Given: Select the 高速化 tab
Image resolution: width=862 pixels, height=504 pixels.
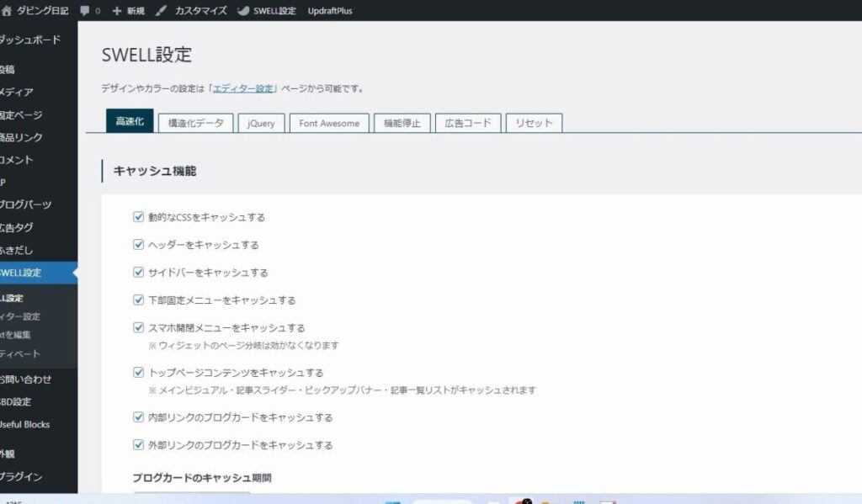Looking at the screenshot, I should [x=130, y=121].
